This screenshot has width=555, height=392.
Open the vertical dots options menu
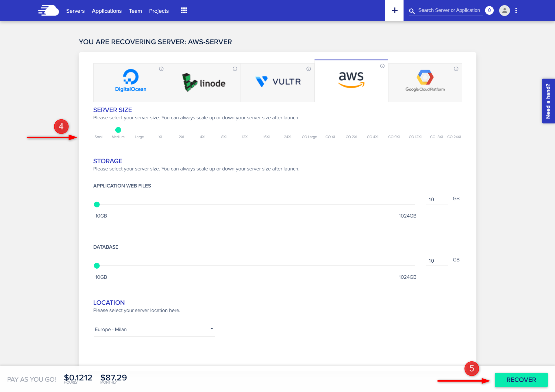(516, 11)
